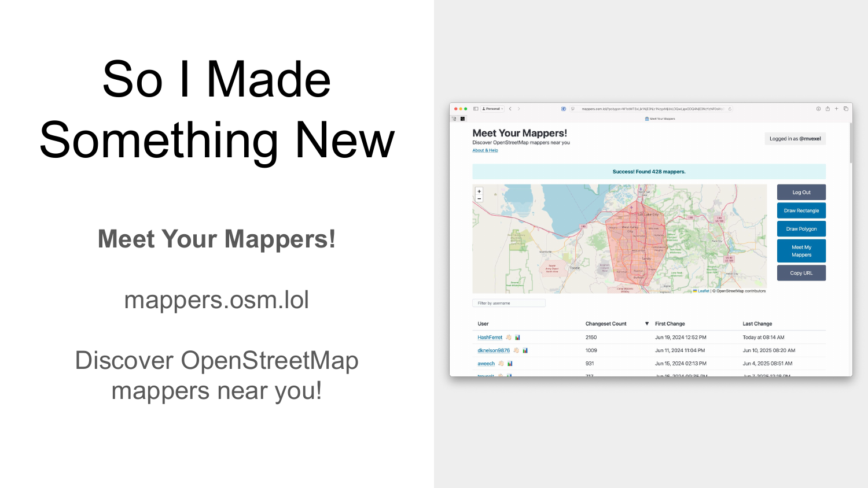
Task: Click the 'Jun 19, 2024 12:52 PM' cell
Action: tap(681, 337)
